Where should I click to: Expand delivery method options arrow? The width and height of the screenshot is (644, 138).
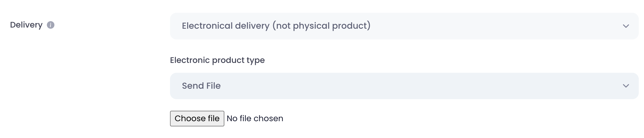626,26
